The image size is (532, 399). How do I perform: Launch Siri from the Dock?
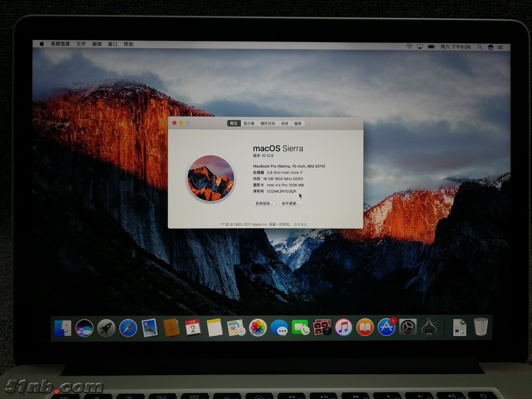point(84,328)
